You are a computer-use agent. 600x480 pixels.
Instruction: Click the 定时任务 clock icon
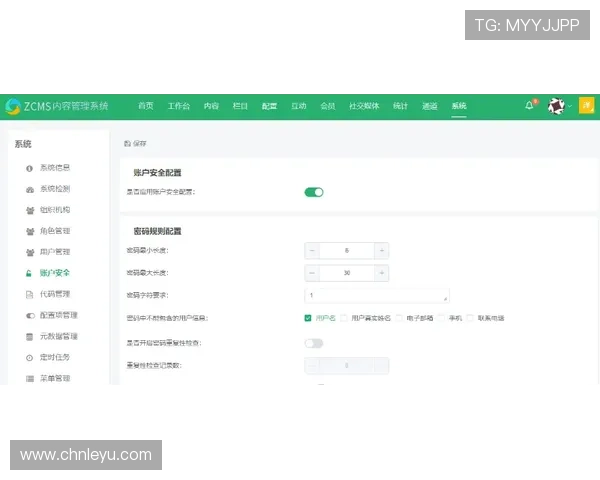tap(29, 358)
